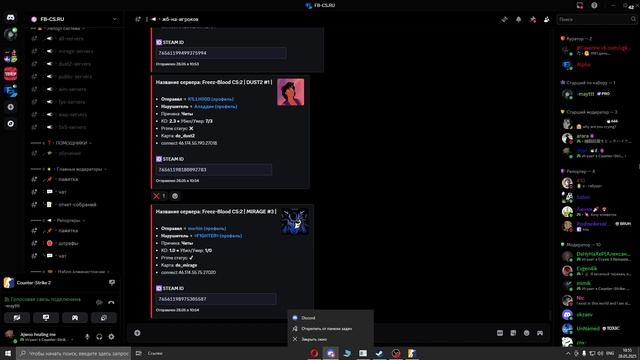Open the multi-avatar server folder
Viewport: 640px width, 360px height.
[x=11, y=56]
